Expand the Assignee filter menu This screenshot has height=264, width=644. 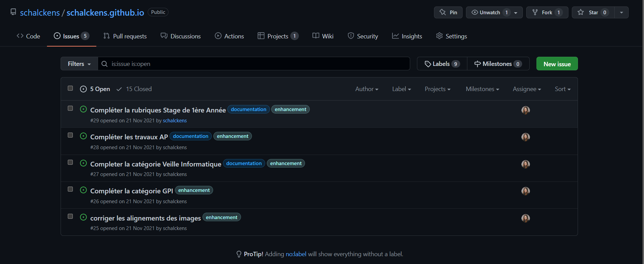pos(527,89)
